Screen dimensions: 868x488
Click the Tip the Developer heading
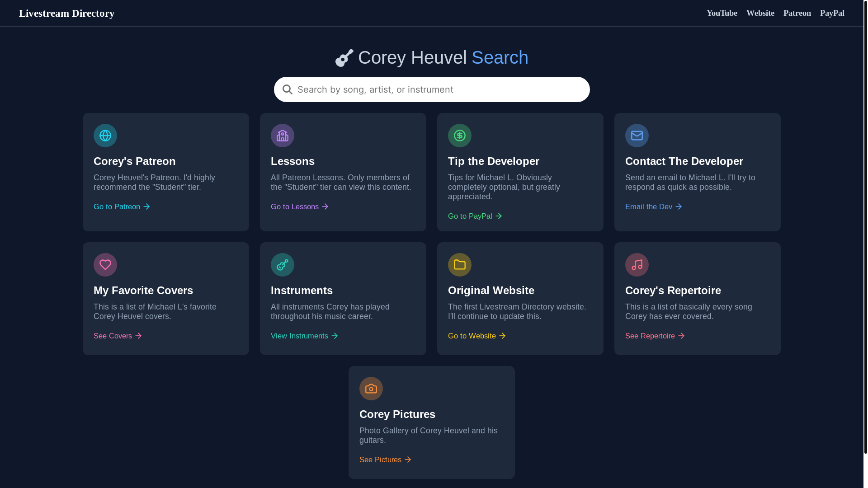click(494, 161)
